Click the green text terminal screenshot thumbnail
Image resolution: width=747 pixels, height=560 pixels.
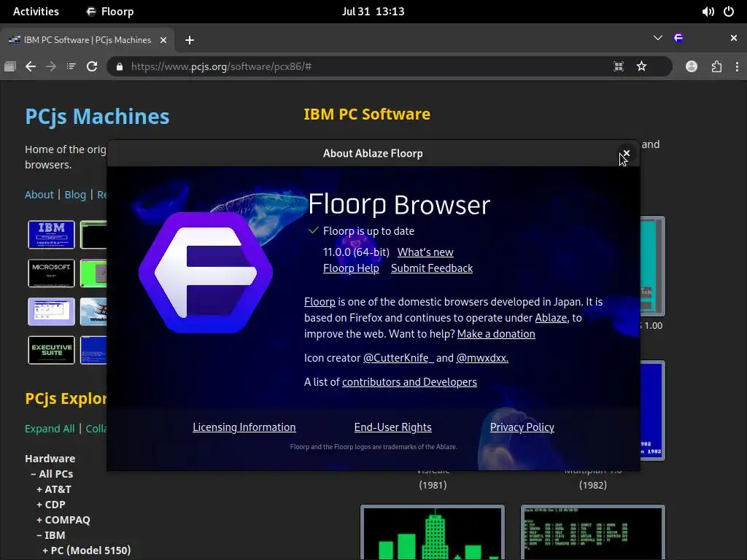tap(592, 532)
